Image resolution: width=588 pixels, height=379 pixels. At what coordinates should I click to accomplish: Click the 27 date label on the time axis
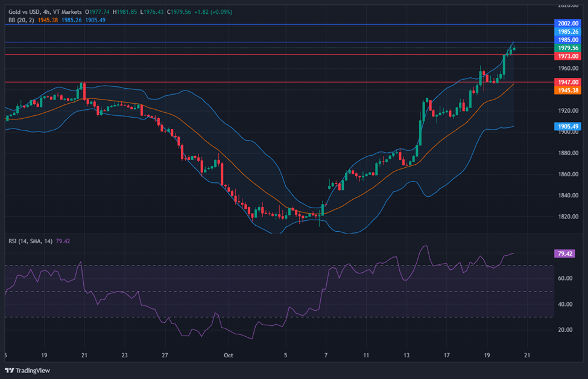[165, 355]
